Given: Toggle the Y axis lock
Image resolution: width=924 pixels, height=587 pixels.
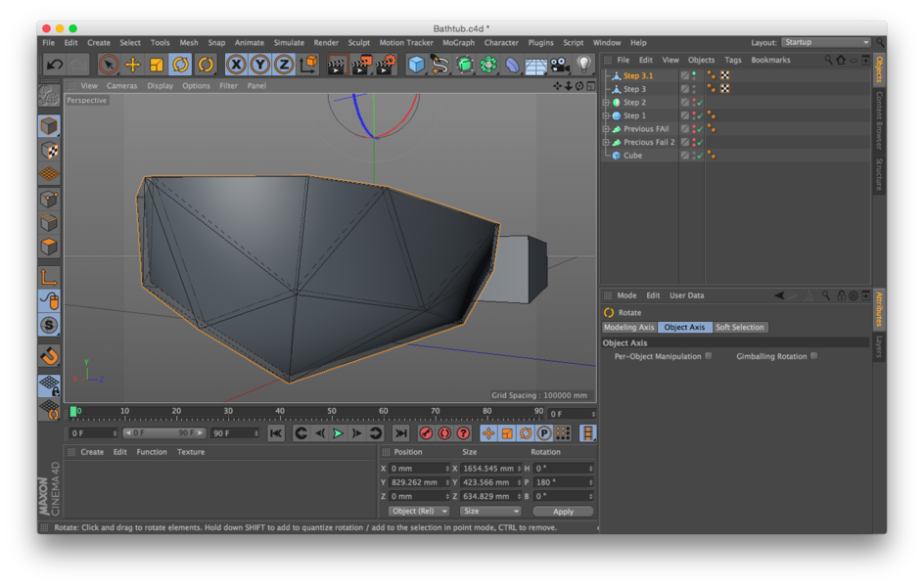Looking at the screenshot, I should pos(260,65).
